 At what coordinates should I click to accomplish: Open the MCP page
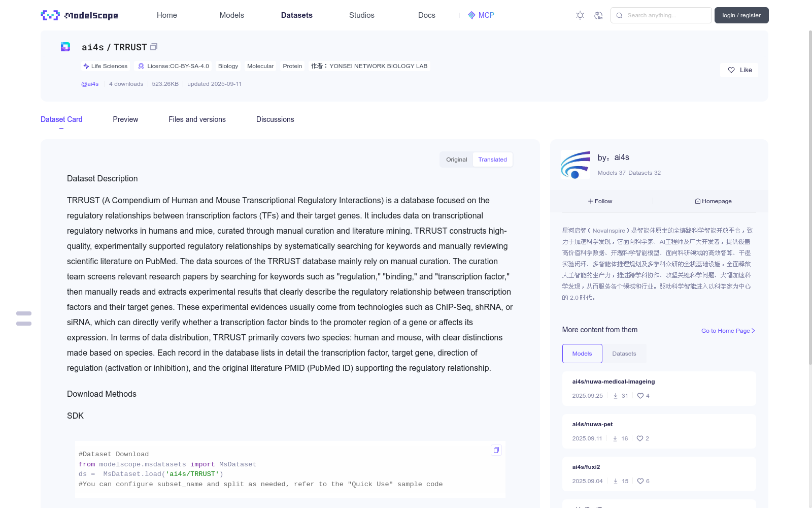(x=481, y=15)
